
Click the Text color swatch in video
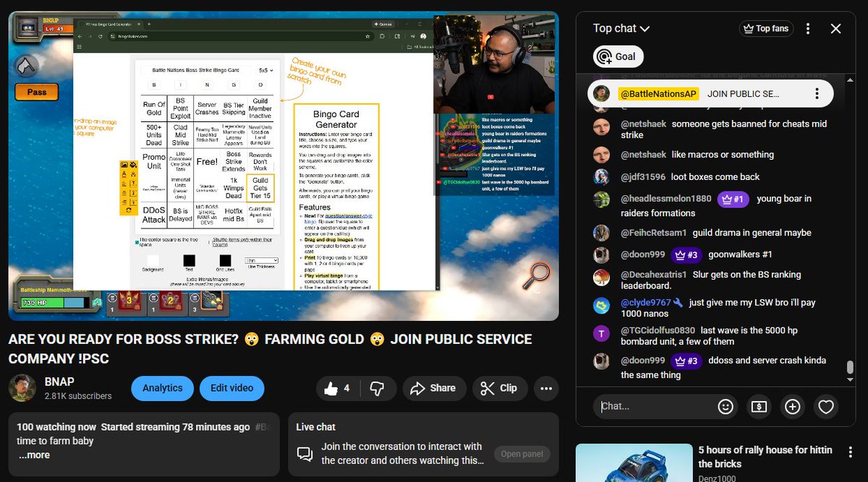tap(189, 261)
